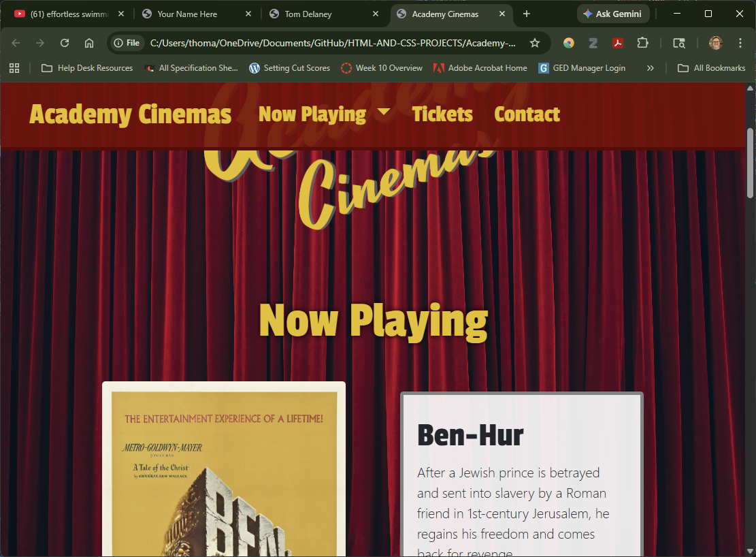Open the Extensions puzzle-piece menu

(642, 42)
